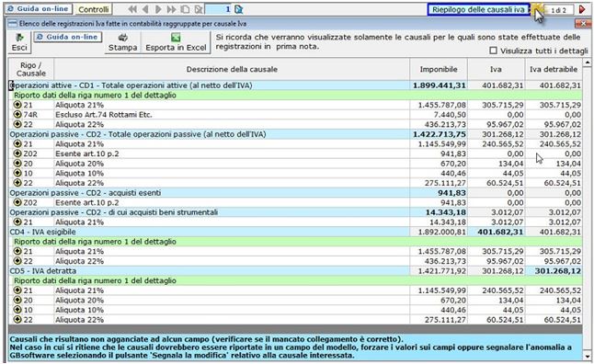Expand row 20 Aliquota 20% under CD2 totale
Screen dimensions: 594x364
[x=17, y=164]
